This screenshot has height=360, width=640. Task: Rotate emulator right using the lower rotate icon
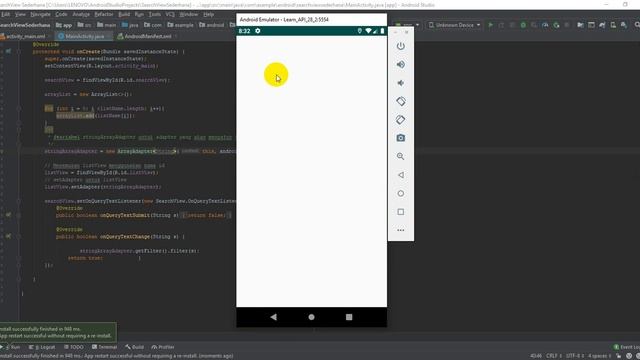(401, 120)
